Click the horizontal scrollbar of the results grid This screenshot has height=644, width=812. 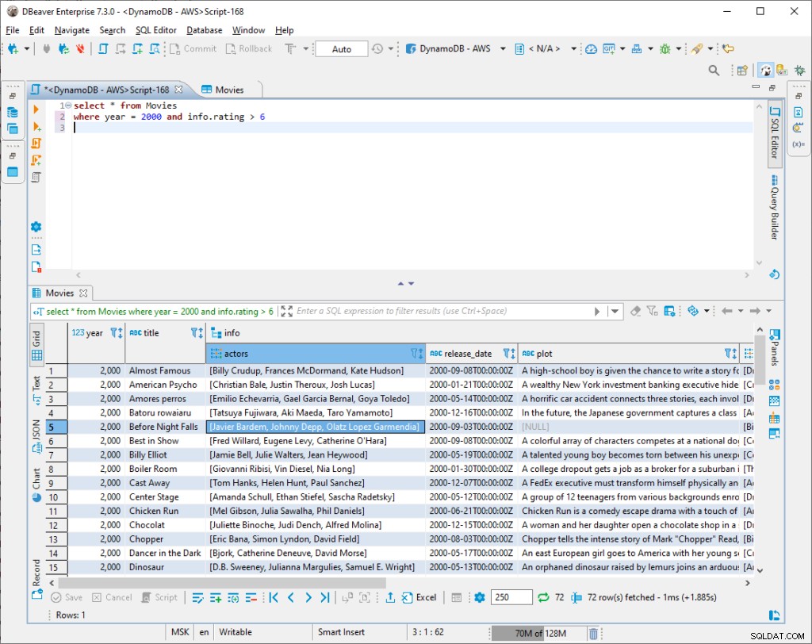pos(222,583)
